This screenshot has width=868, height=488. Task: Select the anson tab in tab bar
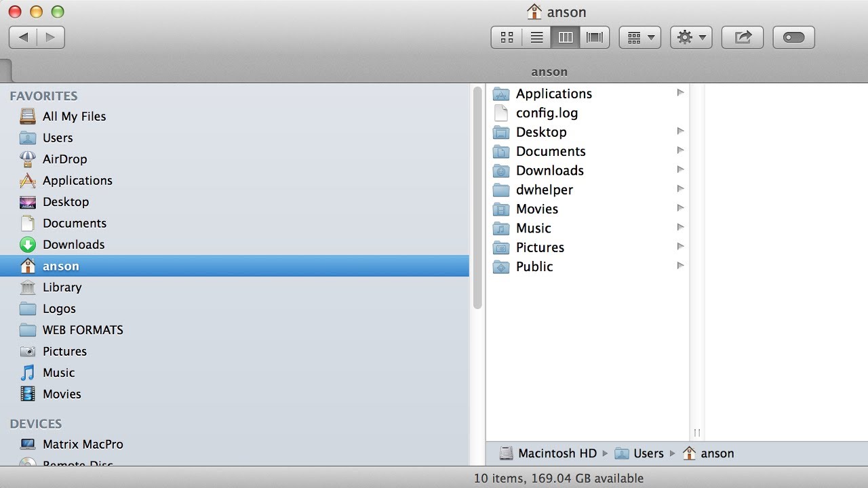(x=549, y=72)
